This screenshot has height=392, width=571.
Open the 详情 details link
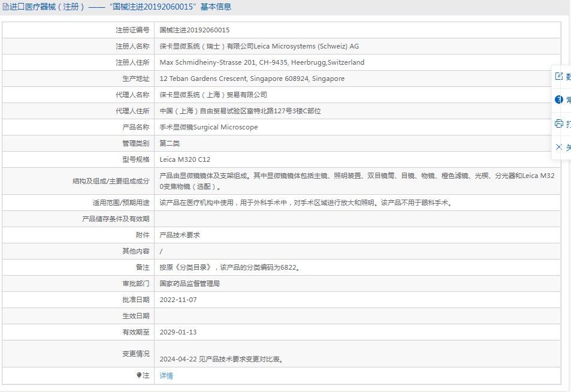pos(166,376)
